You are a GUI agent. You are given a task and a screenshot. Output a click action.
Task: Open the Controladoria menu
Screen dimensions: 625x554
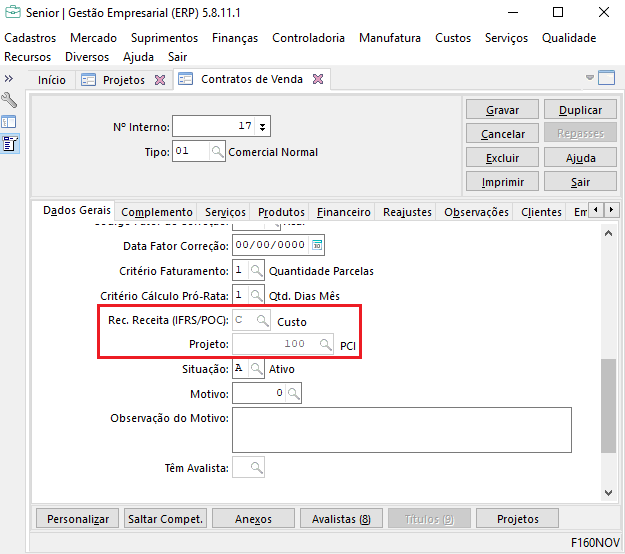308,38
